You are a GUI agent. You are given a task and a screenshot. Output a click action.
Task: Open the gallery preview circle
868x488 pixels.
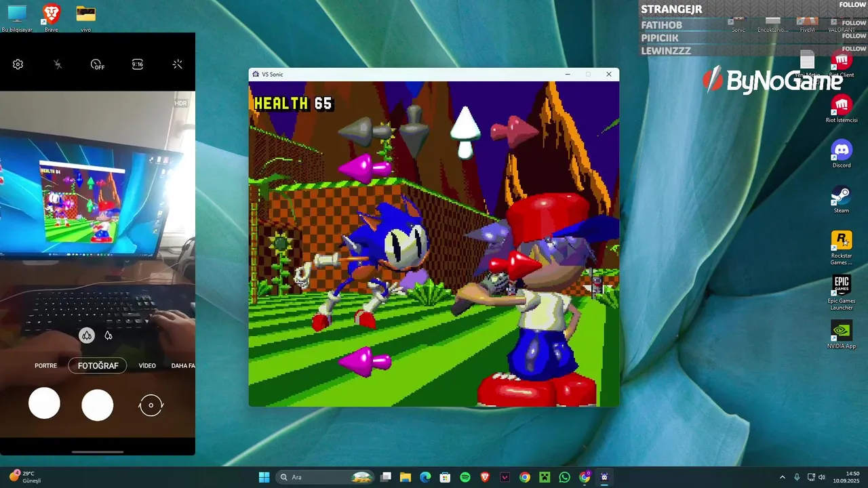(x=44, y=403)
